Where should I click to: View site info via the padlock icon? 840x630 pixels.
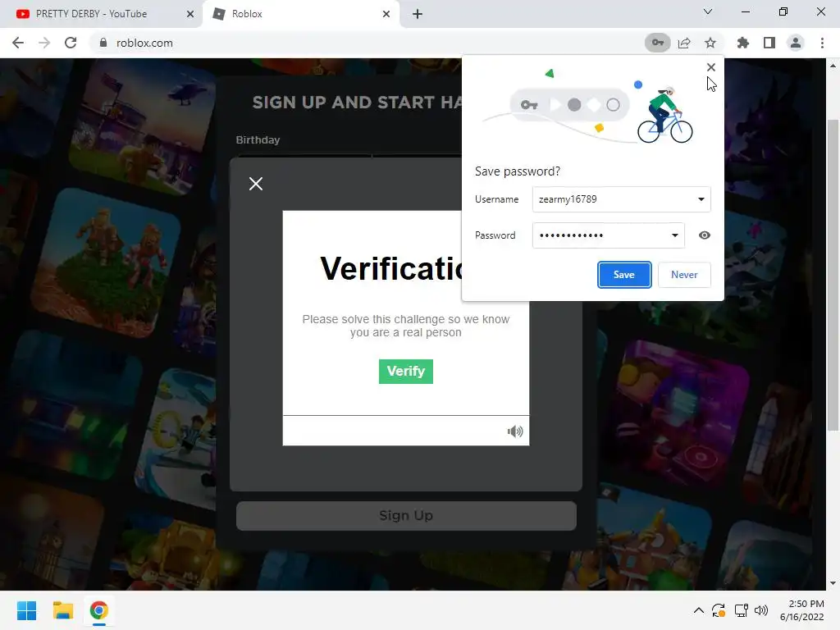(103, 43)
